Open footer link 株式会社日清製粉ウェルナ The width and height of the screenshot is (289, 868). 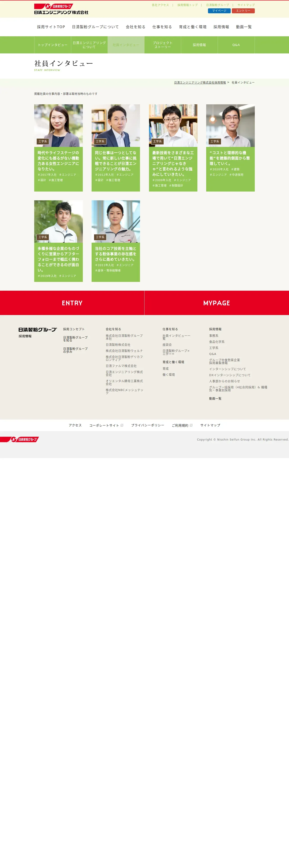[x=124, y=351]
